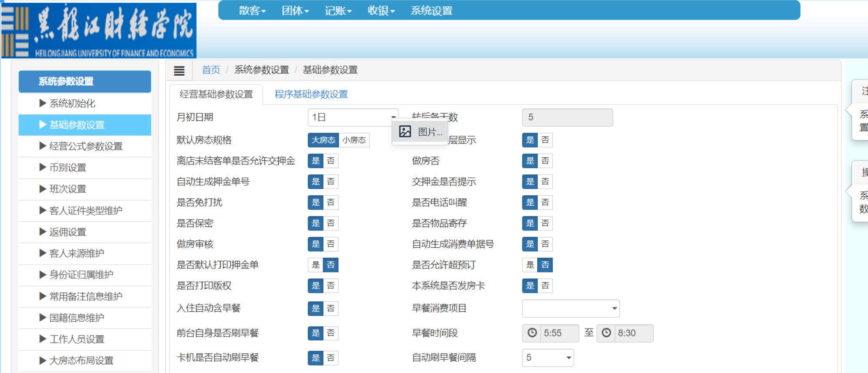
Task: Select 小房态 for default room state
Action: 354,140
